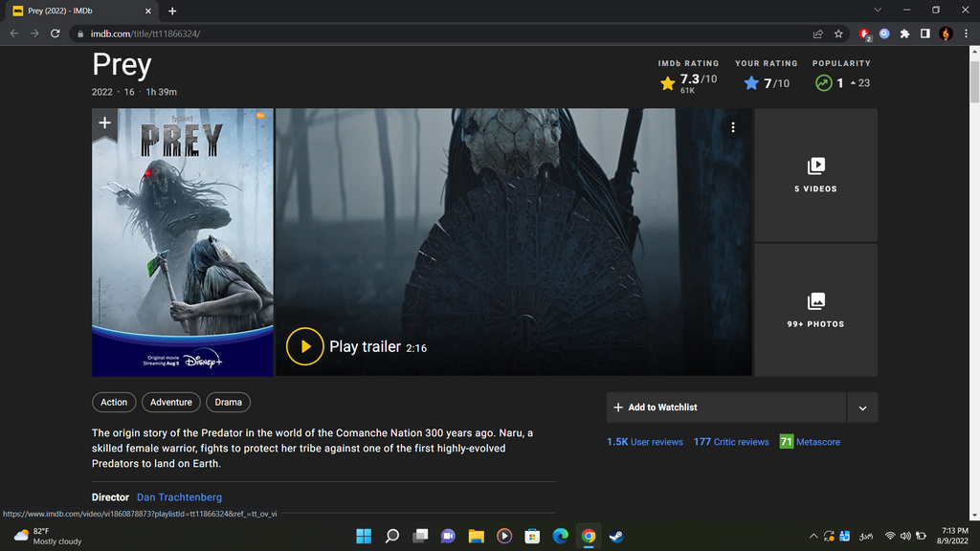
Task: View the 7.3/10 IMDb rating details
Action: 688,82
